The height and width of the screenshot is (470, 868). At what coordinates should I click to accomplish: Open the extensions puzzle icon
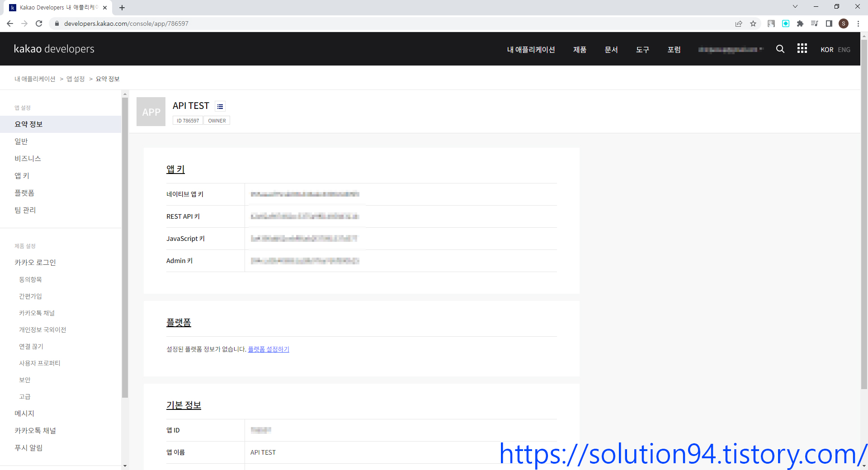pos(800,23)
